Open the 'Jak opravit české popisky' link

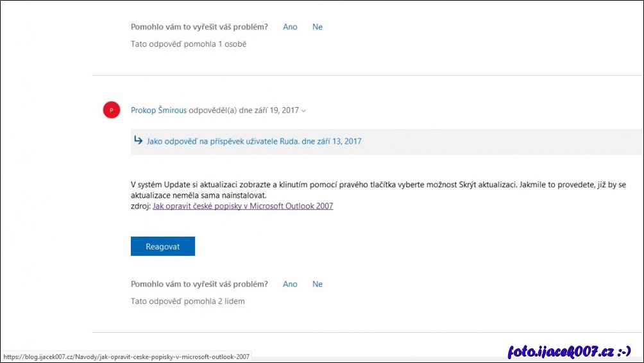(242, 206)
